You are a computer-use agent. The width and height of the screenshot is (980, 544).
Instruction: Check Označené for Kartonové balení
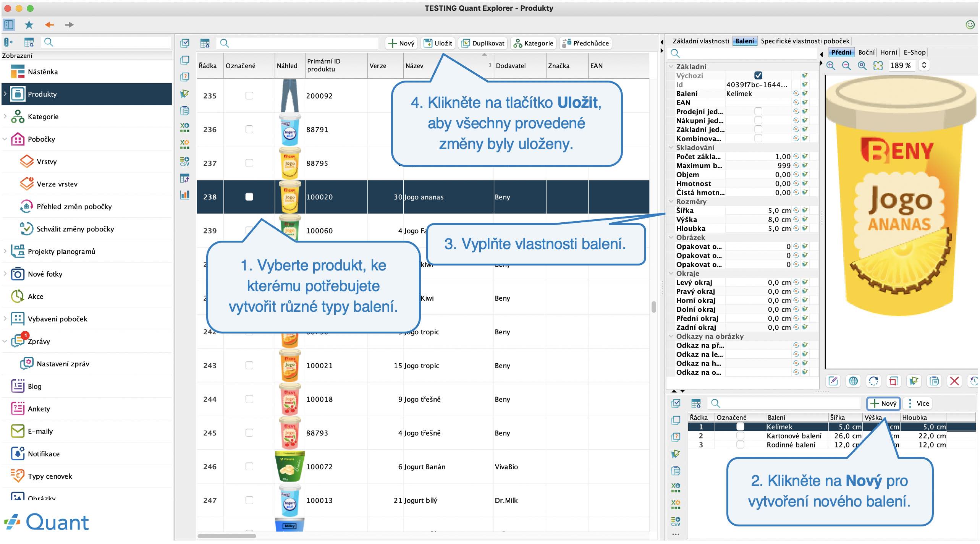pos(740,436)
